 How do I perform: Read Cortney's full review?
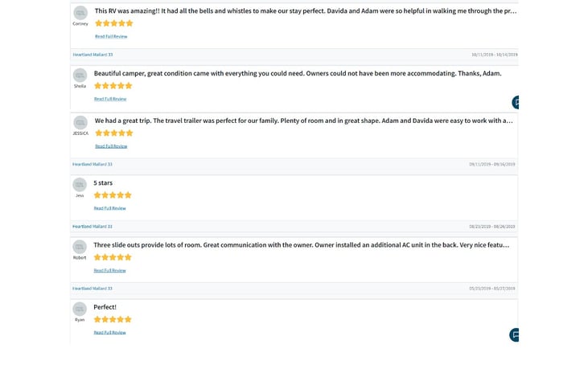[111, 36]
